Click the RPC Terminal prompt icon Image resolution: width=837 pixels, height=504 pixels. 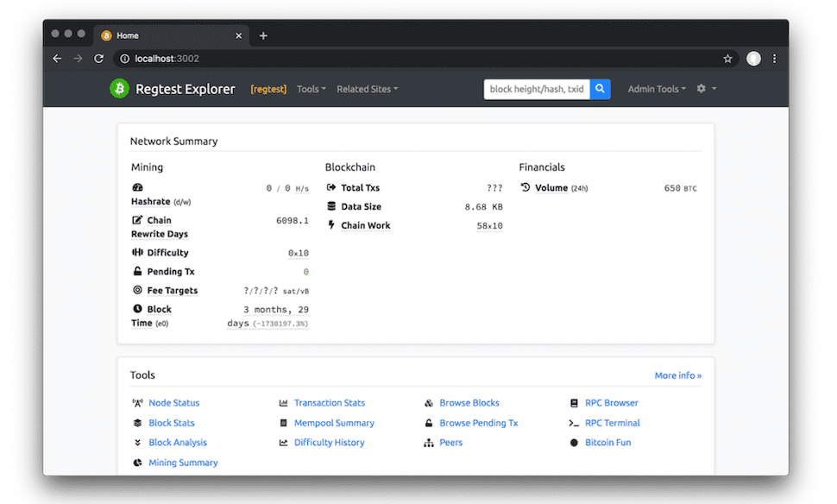point(574,423)
